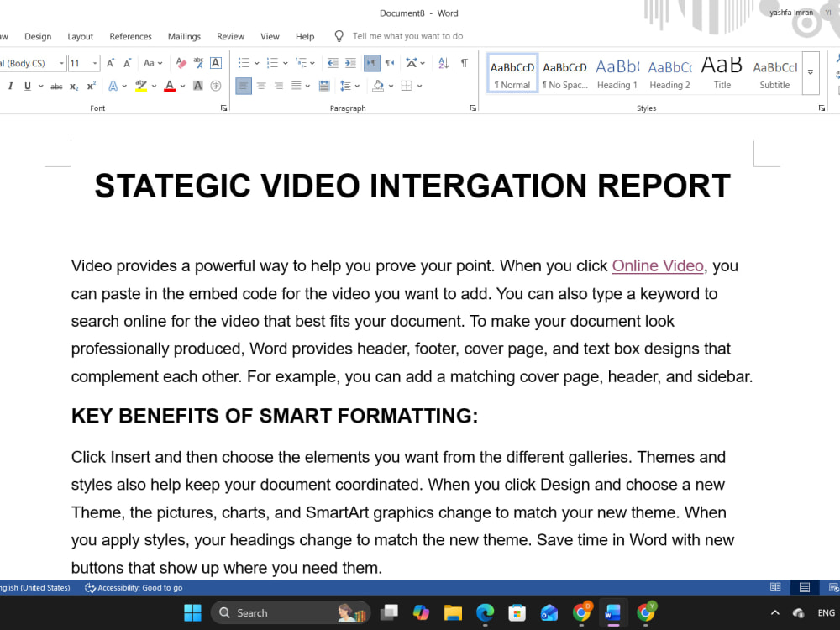Toggle left-to-right text direction
The width and height of the screenshot is (840, 630).
coord(371,63)
